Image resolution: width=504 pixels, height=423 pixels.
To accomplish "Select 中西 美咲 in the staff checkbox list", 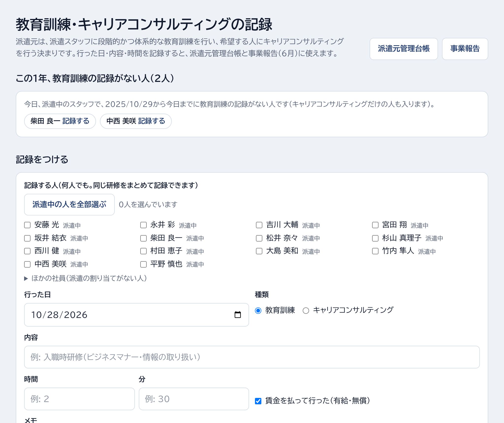I will [x=27, y=264].
